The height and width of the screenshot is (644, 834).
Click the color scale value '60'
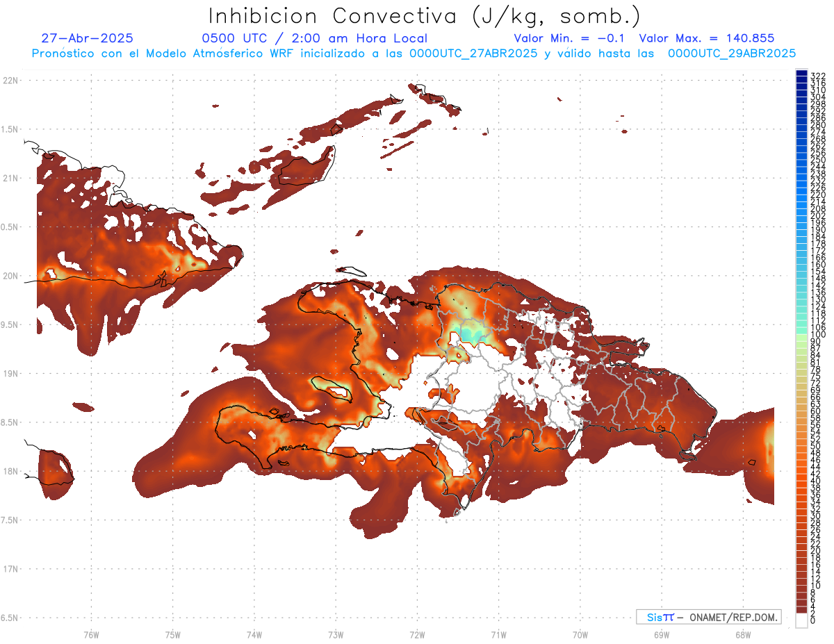tap(815, 411)
